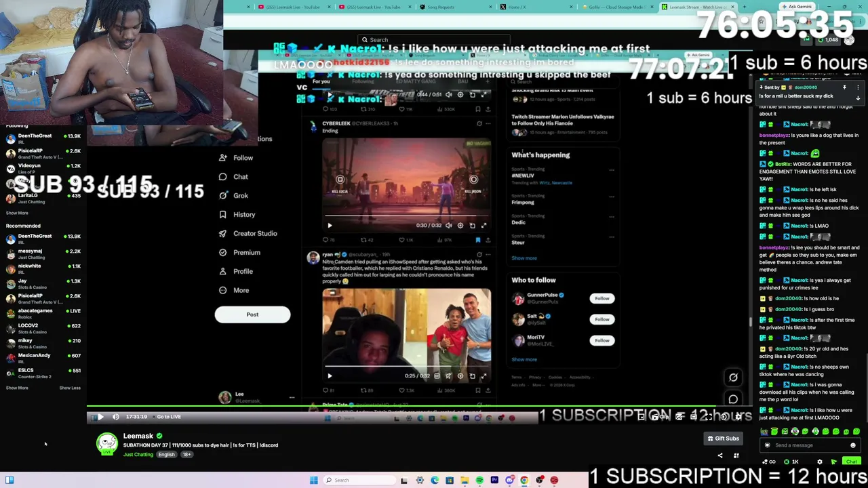Open History in X sidebar

[x=237, y=215]
